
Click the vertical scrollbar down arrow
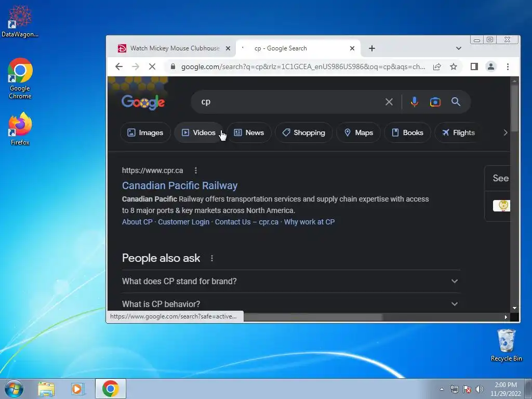point(514,308)
